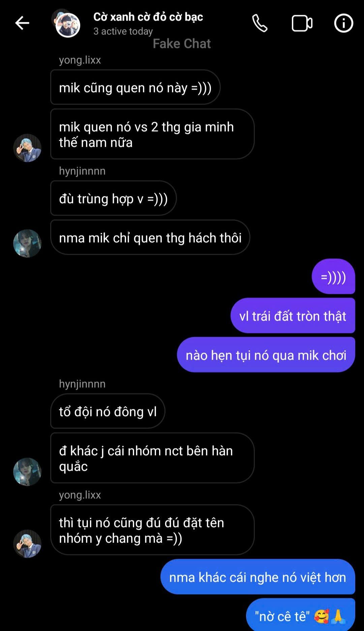
Task: Select the sent bubble 'nào hẹn tụi nó qua mik chơi'
Action: 266,355
